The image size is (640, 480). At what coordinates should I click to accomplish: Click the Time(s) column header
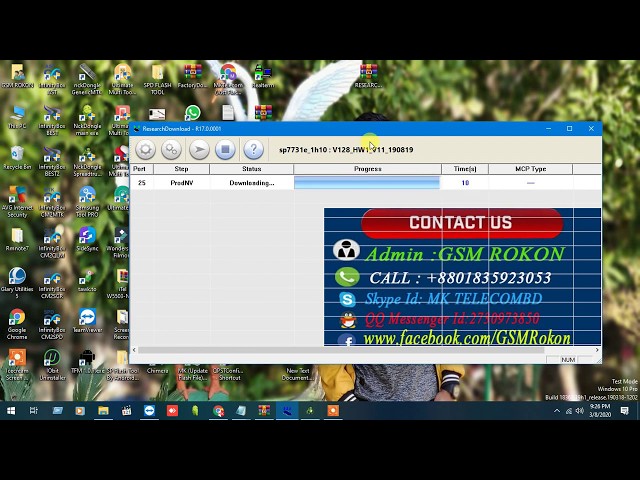point(465,169)
